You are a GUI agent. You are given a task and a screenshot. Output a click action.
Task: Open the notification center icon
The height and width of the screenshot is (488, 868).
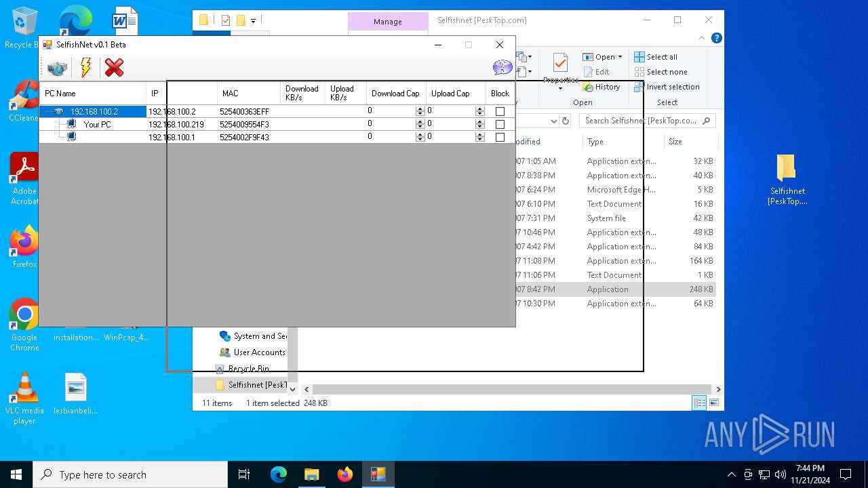[846, 474]
